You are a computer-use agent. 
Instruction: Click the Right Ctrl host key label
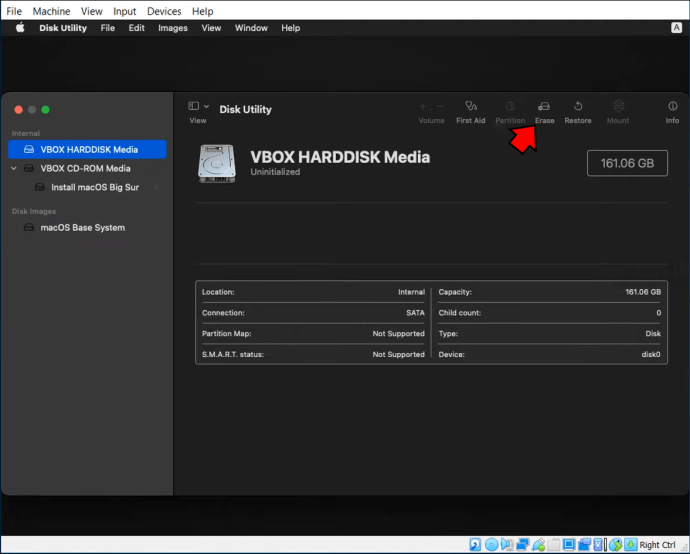[657, 545]
